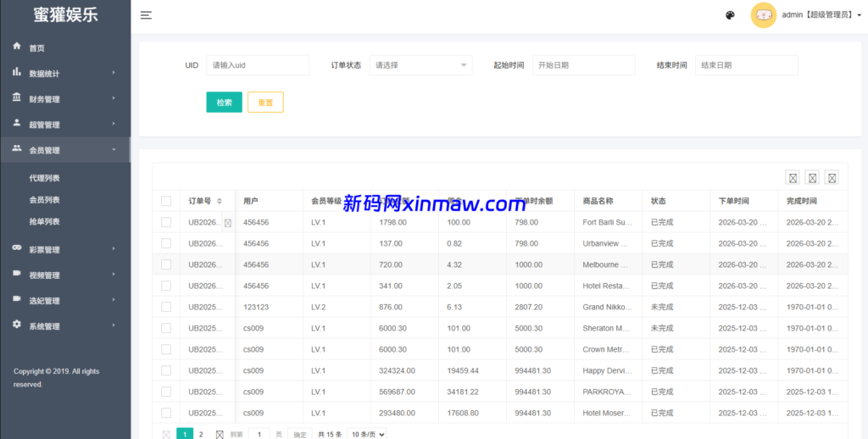This screenshot has height=439, width=868.
Task: Sort by 订单号 using the sort arrows
Action: pyautogui.click(x=220, y=201)
